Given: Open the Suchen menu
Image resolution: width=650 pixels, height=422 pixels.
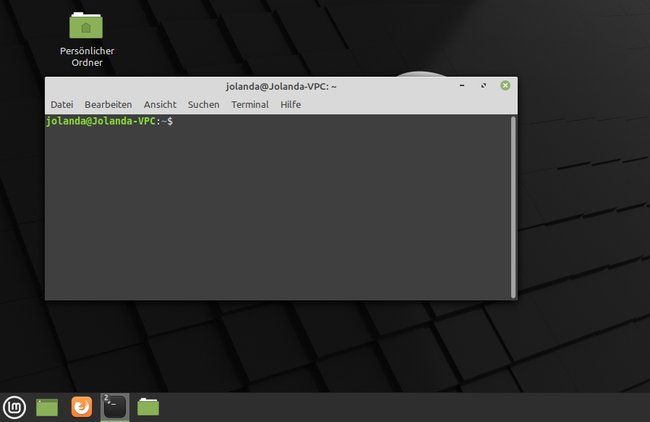Looking at the screenshot, I should pyautogui.click(x=204, y=104).
